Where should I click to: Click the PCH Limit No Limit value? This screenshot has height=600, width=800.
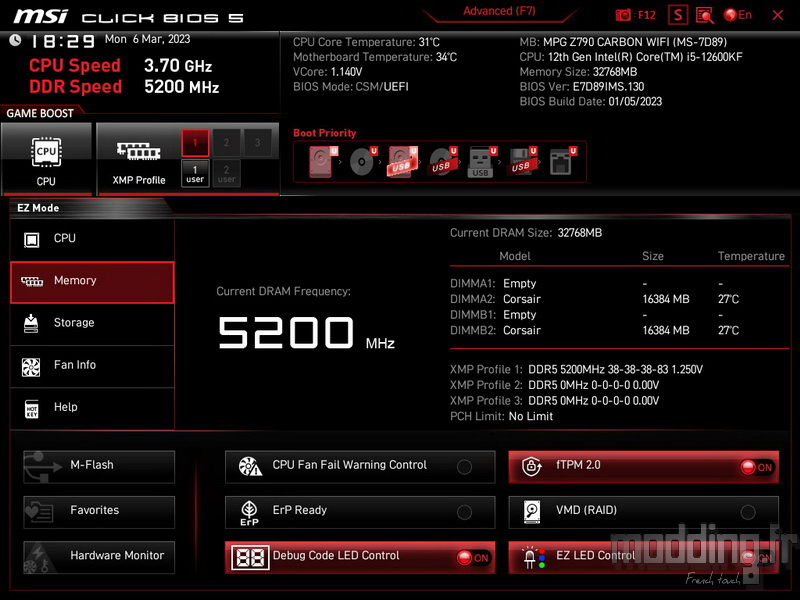click(531, 416)
